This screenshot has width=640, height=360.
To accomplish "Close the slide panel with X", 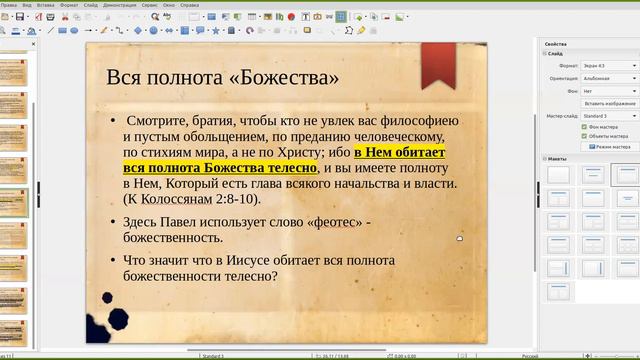I will [x=33, y=44].
